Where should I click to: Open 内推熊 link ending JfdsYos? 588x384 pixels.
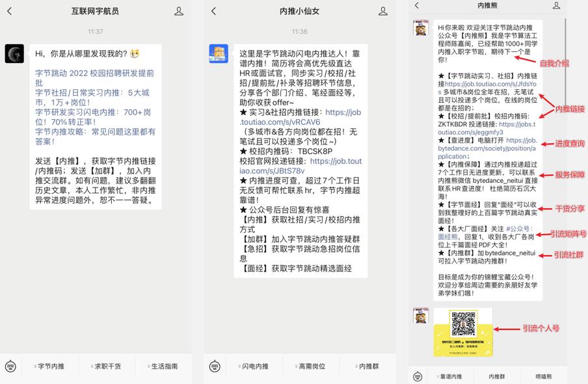click(x=487, y=88)
